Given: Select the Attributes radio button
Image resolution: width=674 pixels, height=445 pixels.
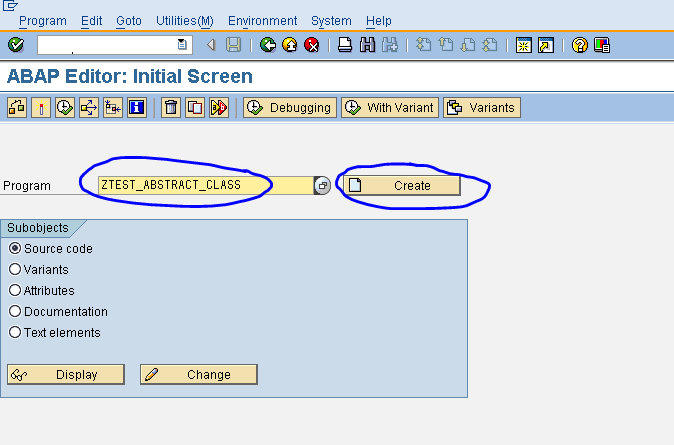Looking at the screenshot, I should tap(15, 290).
